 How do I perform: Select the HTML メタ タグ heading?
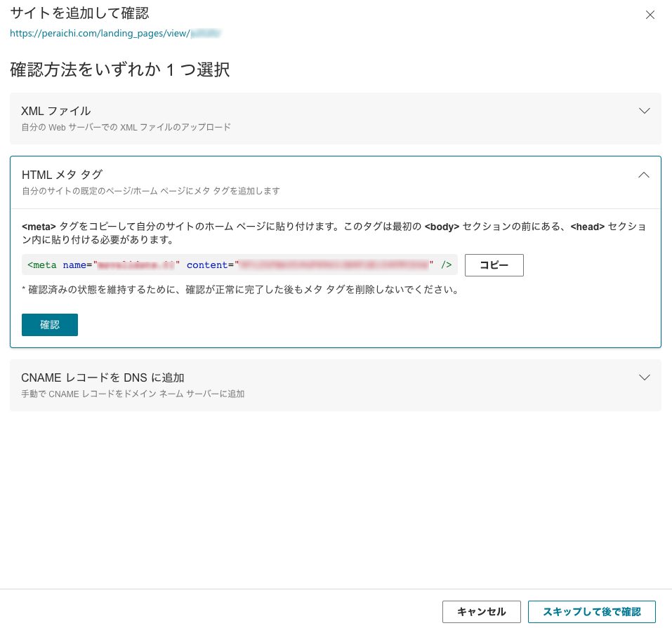[x=62, y=175]
